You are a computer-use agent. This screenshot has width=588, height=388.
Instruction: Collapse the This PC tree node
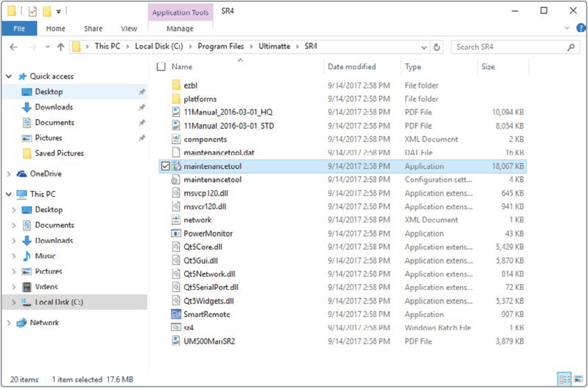point(9,194)
